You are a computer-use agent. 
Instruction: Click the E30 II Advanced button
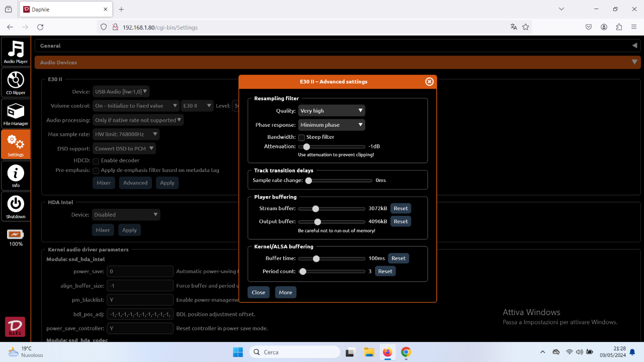(x=135, y=183)
